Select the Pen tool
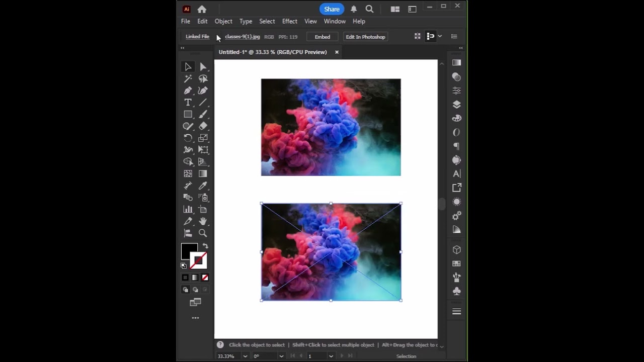644x362 pixels. coord(188,90)
